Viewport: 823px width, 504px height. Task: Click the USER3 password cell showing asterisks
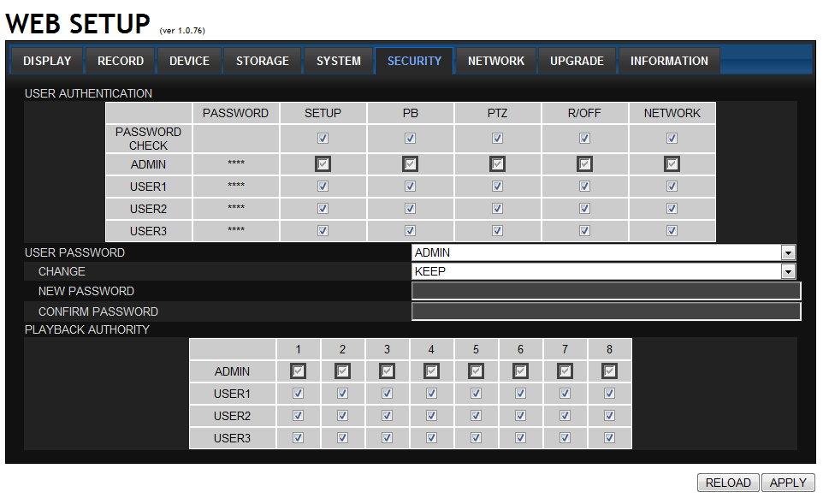point(235,231)
